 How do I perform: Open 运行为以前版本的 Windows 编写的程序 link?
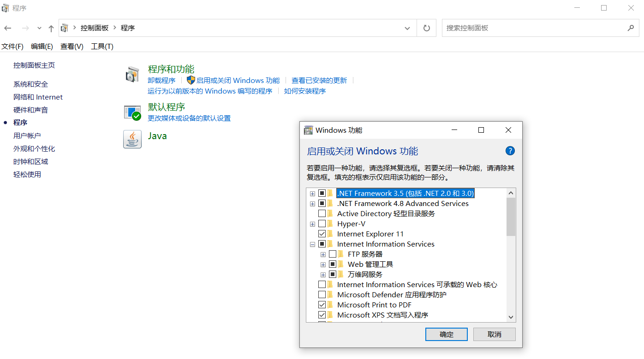[210, 91]
